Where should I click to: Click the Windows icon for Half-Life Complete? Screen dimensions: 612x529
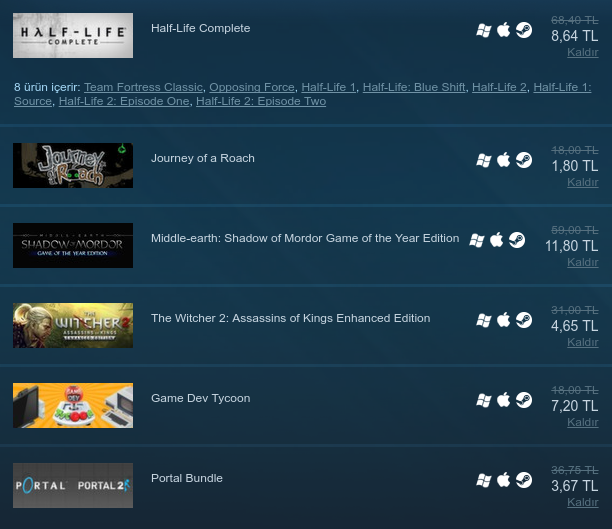click(484, 30)
